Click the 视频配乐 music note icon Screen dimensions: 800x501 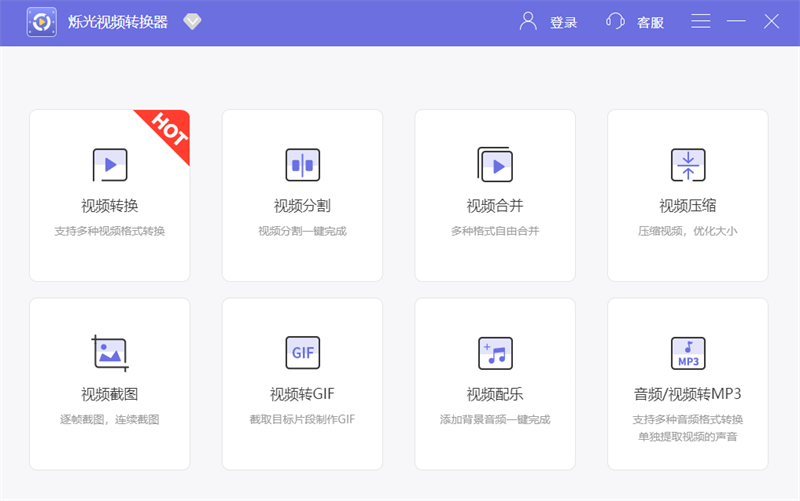[x=495, y=352]
